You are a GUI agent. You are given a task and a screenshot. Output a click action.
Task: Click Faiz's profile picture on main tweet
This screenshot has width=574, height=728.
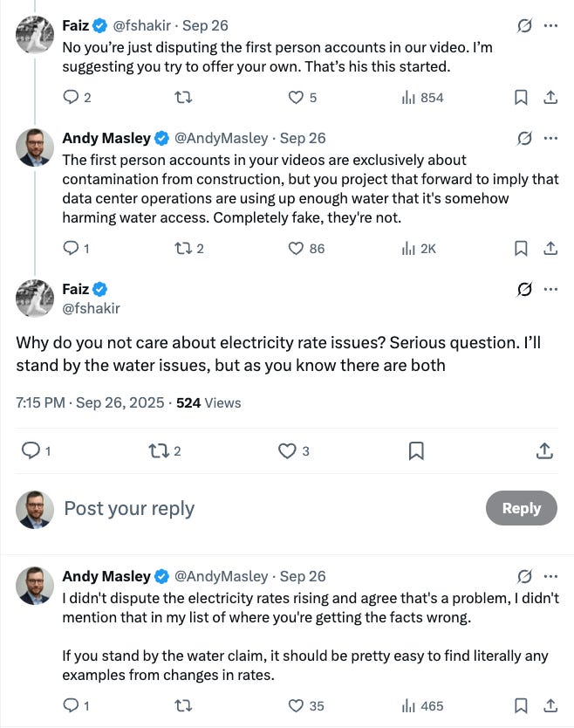[35, 299]
